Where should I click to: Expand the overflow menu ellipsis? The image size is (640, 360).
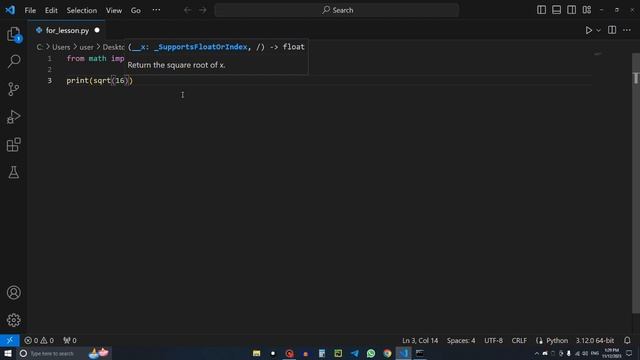(x=156, y=10)
